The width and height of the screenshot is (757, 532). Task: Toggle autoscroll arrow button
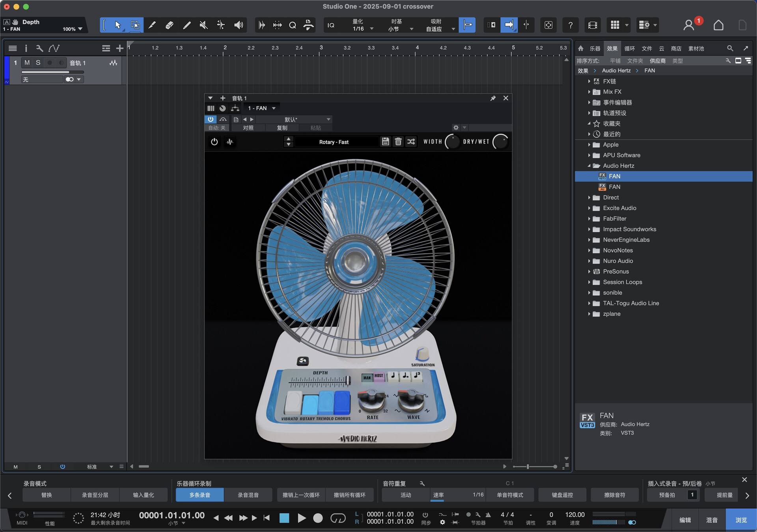pos(509,25)
